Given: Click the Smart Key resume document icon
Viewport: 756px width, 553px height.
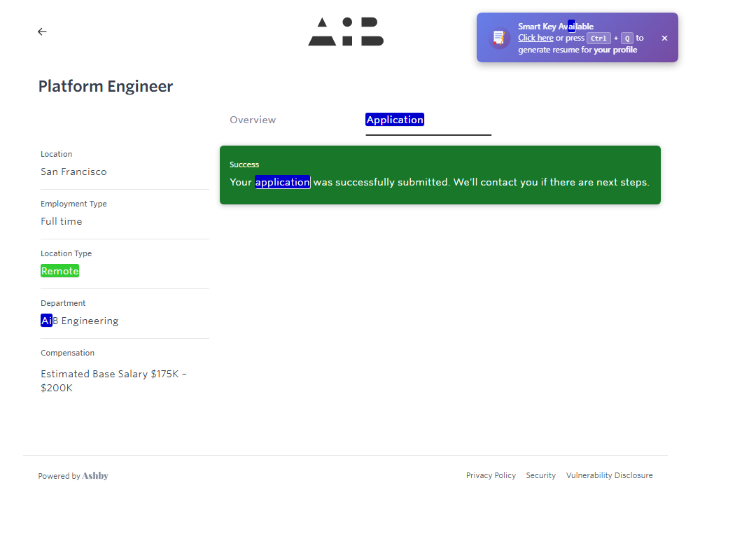Looking at the screenshot, I should point(498,38).
